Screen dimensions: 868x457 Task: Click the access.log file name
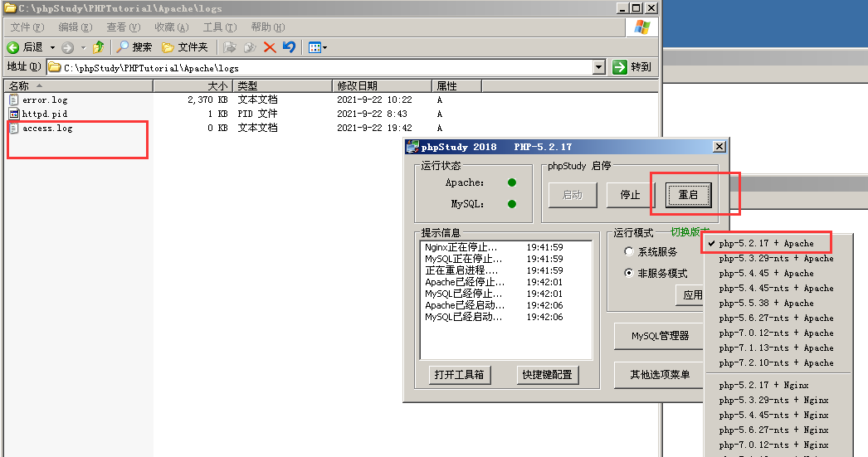(47, 129)
